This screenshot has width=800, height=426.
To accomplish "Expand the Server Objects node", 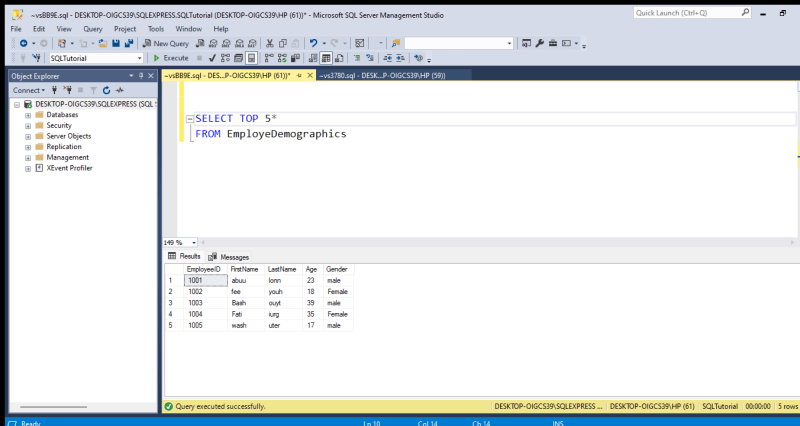I will [x=28, y=137].
